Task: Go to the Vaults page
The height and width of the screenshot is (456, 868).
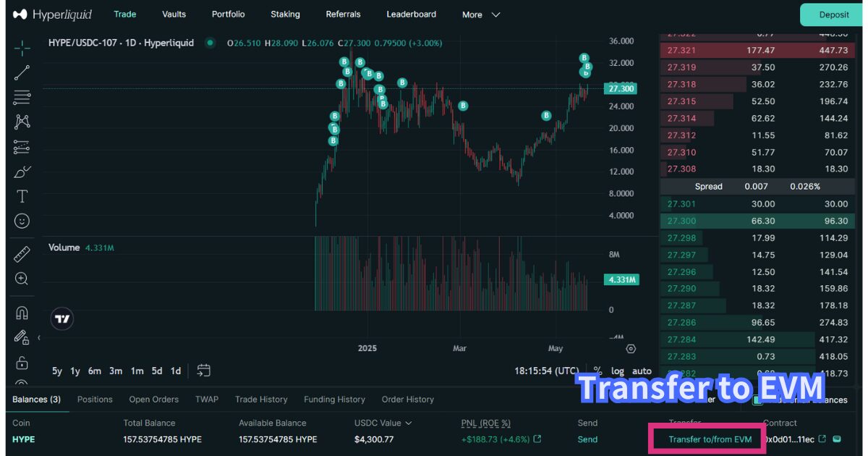Action: [174, 14]
